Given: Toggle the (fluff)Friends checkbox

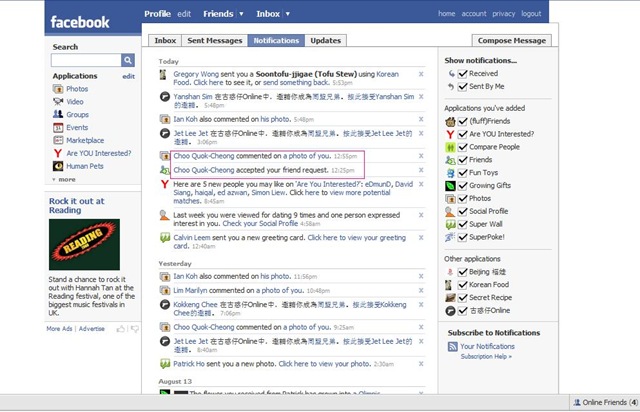Looking at the screenshot, I should (462, 121).
